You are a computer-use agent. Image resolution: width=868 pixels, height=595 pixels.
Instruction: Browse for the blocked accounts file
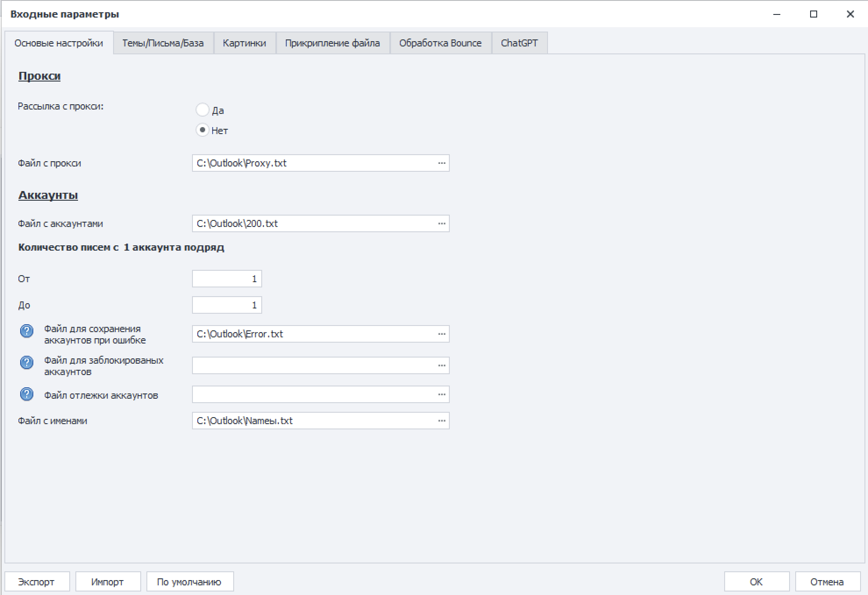[x=441, y=365]
